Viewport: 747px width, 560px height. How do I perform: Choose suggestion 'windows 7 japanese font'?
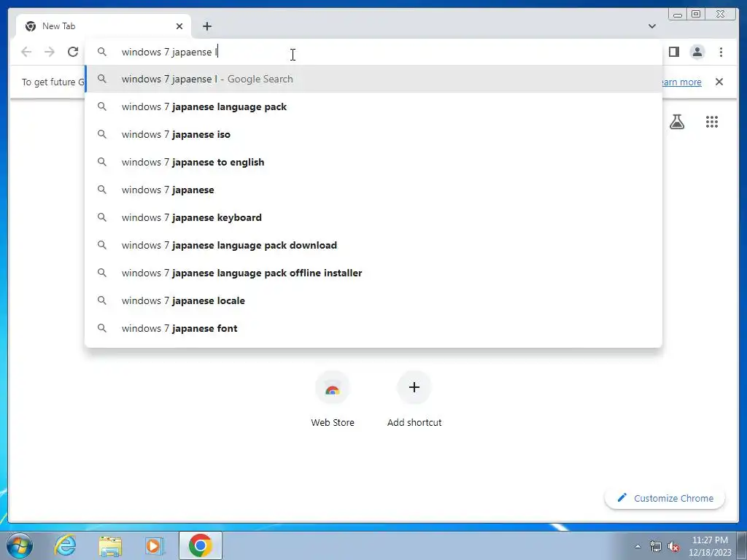tap(373, 328)
